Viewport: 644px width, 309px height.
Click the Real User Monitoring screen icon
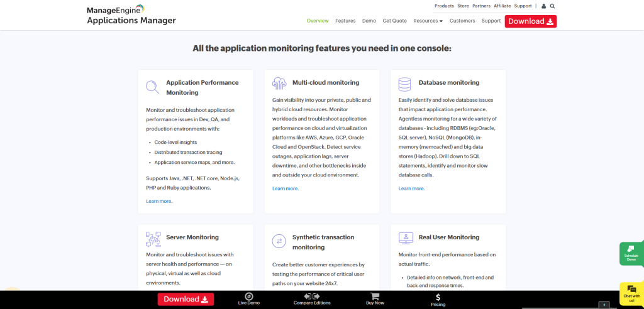406,238
